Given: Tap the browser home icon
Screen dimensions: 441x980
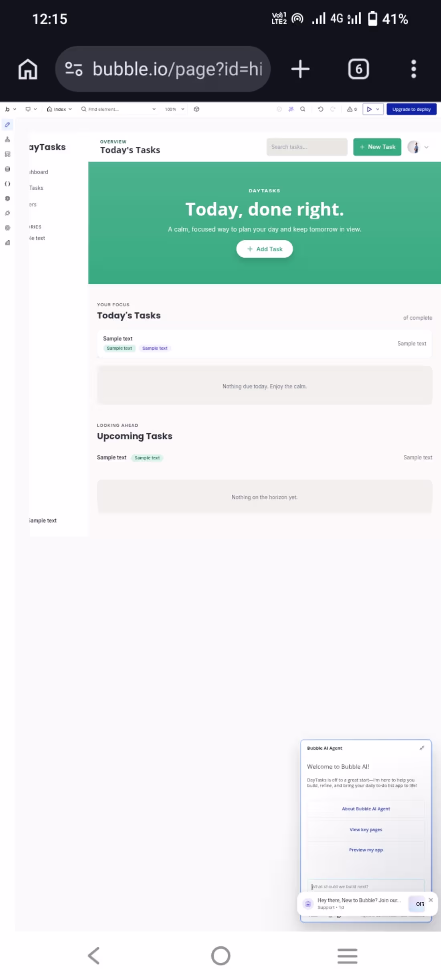Looking at the screenshot, I should (x=28, y=69).
